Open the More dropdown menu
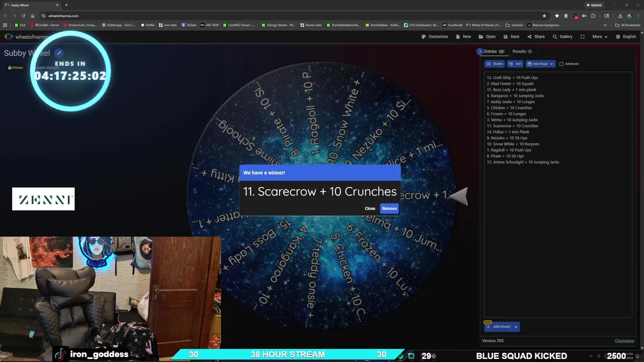 click(x=600, y=37)
